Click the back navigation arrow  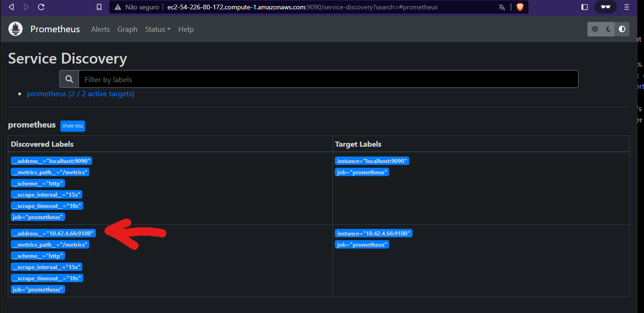pos(10,7)
